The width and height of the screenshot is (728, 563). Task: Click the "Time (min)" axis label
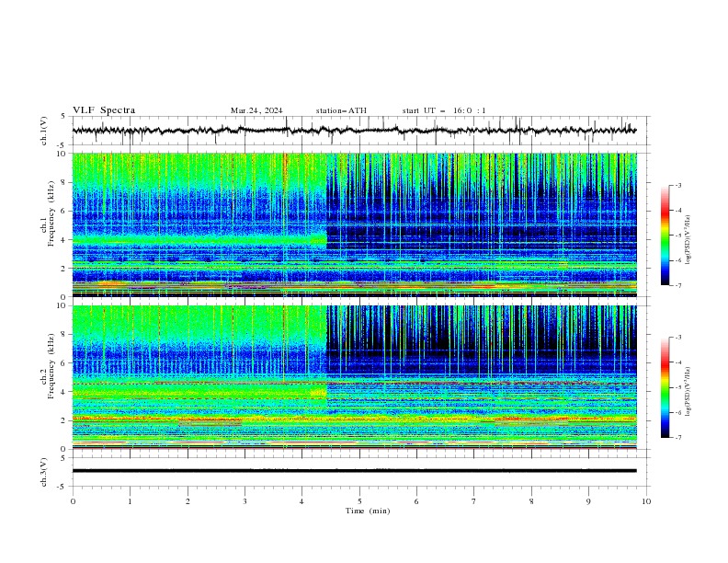click(368, 511)
